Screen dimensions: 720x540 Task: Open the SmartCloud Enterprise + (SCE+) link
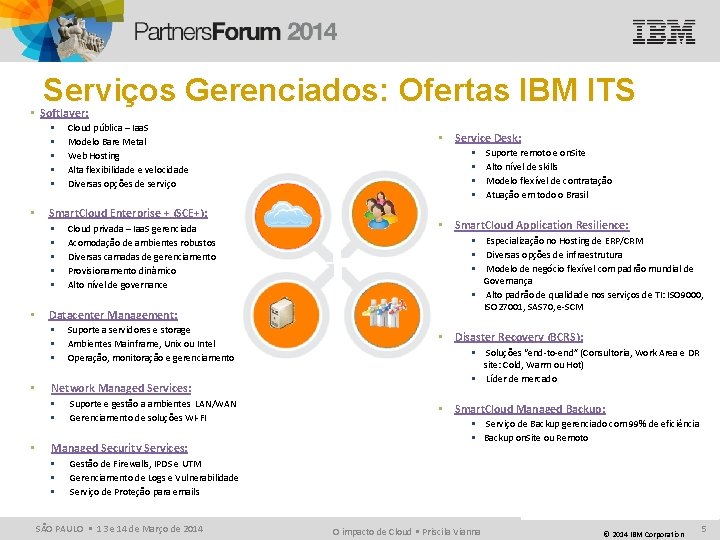pyautogui.click(x=128, y=213)
